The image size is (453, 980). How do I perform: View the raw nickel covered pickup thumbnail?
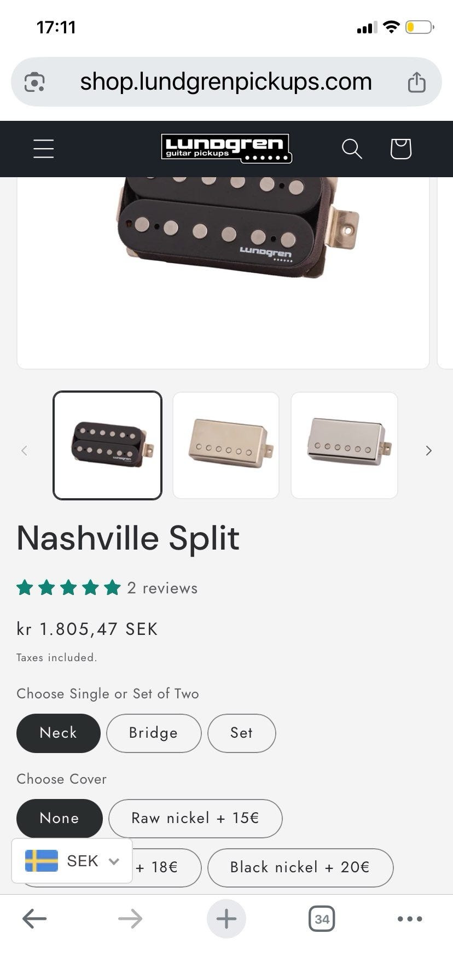pyautogui.click(x=226, y=445)
